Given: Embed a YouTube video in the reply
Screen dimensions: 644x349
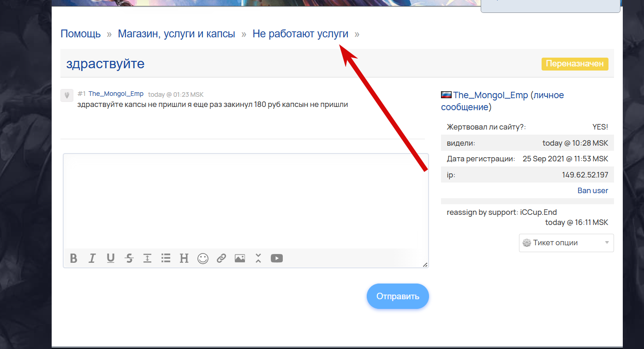Looking at the screenshot, I should [x=277, y=258].
